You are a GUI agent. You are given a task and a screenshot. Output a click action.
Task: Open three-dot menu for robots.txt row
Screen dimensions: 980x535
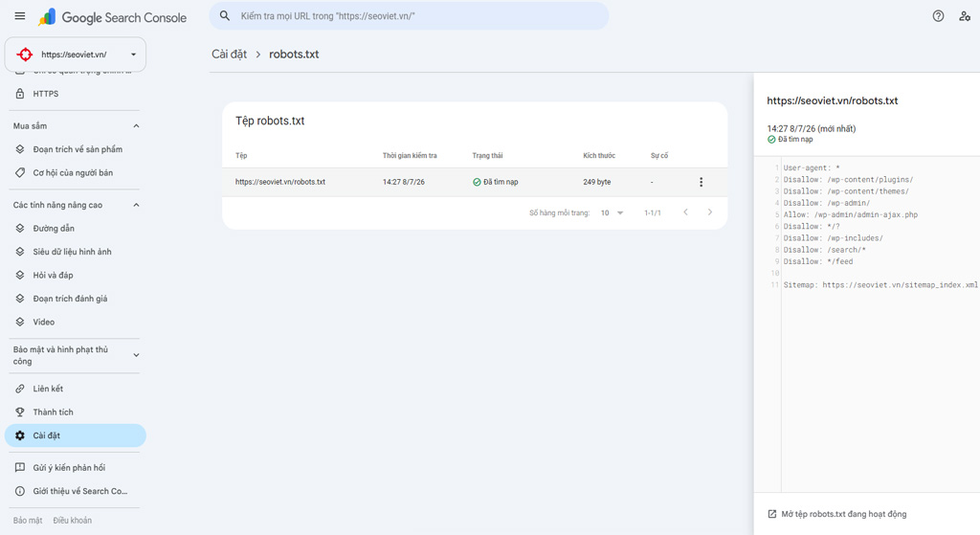pyautogui.click(x=701, y=182)
